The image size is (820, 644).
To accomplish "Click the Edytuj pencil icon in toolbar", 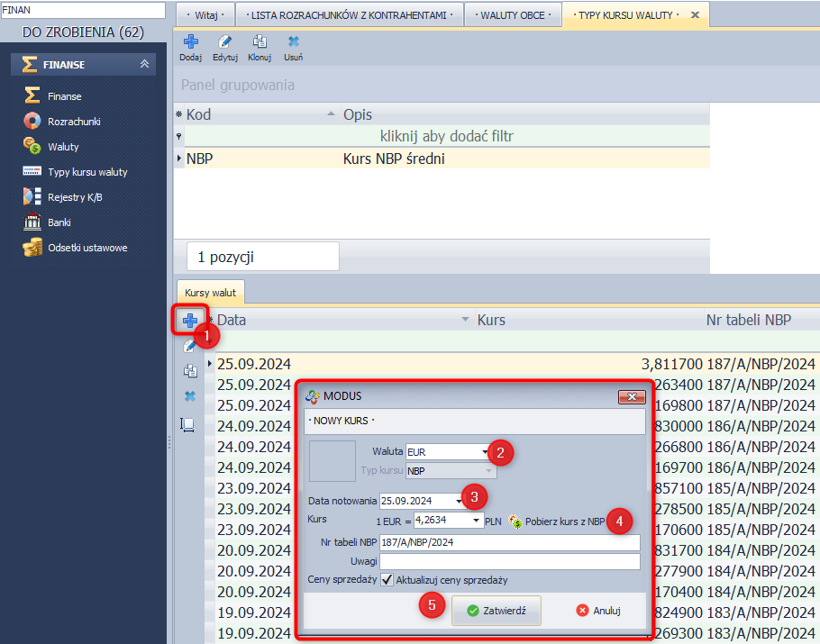I will [224, 42].
